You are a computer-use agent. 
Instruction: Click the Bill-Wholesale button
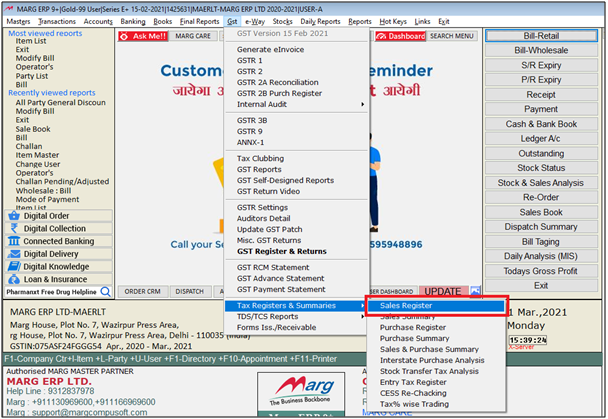pos(541,50)
